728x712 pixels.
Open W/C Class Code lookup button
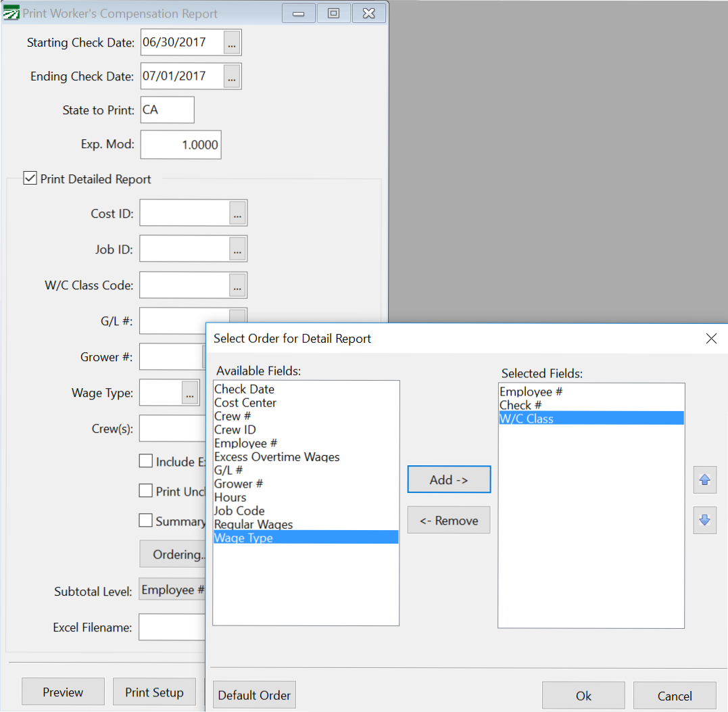[238, 286]
